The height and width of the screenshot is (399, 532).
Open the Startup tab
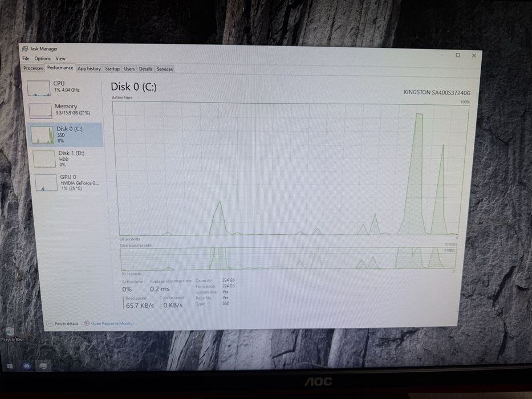click(112, 68)
